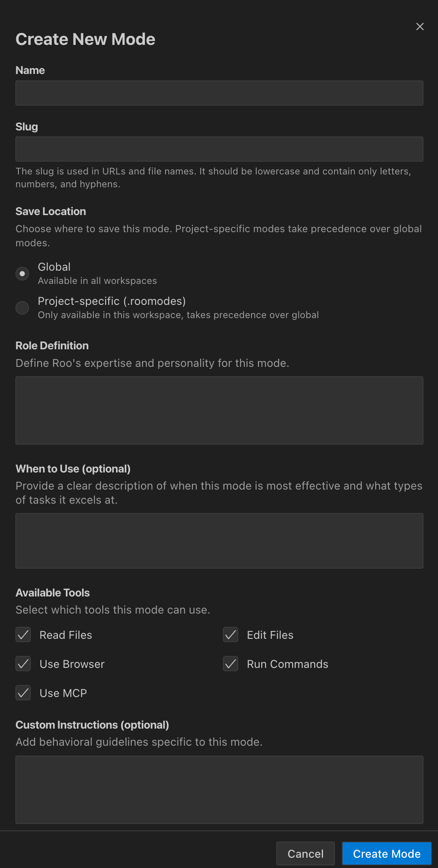
Task: Uncheck the Read Files tool
Action: (23, 635)
